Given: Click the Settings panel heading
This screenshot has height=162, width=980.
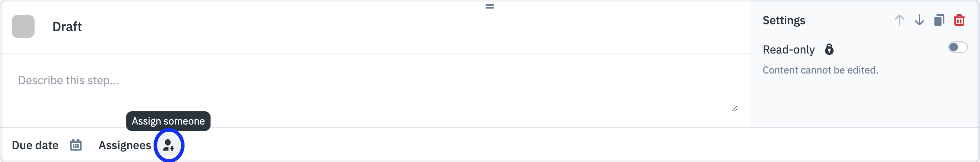Looking at the screenshot, I should (784, 20).
